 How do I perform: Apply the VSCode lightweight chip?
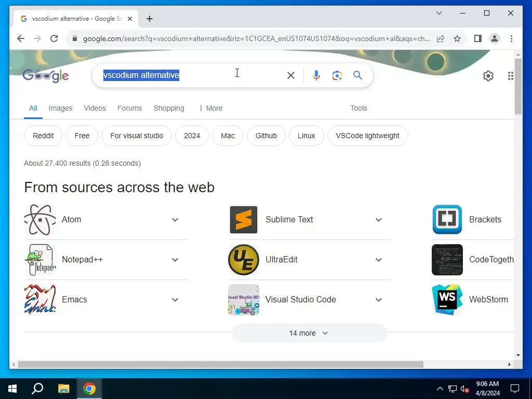367,136
